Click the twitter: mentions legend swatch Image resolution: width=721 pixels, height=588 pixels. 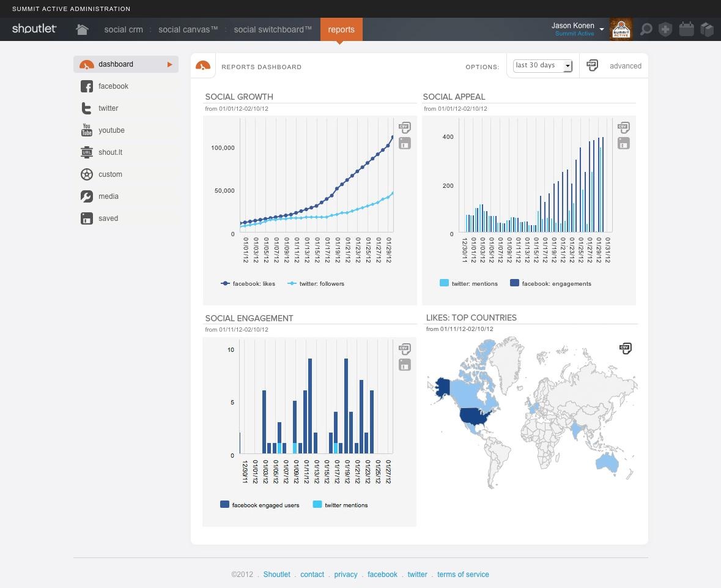pyautogui.click(x=444, y=283)
